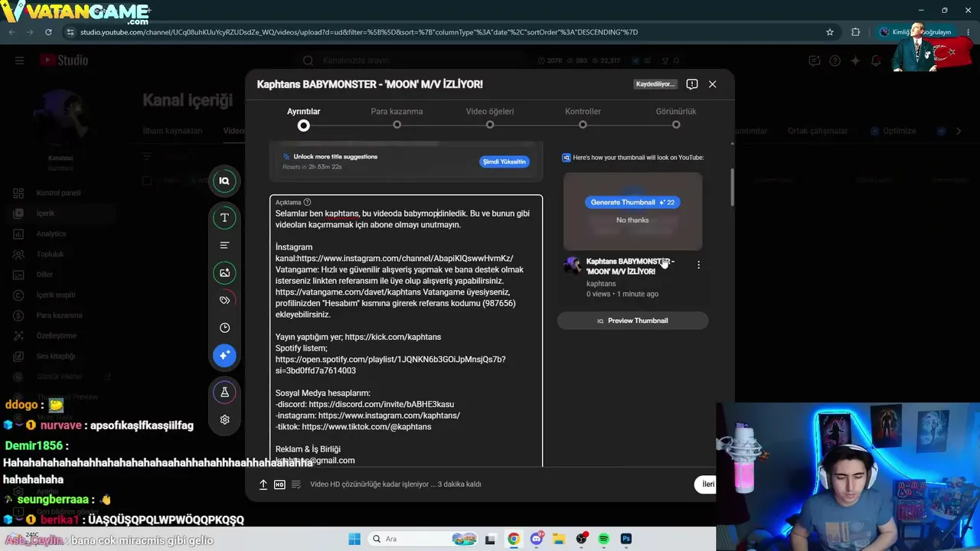Click the "0 views • 1 minute ago" text
The image size is (980, 551).
point(622,294)
